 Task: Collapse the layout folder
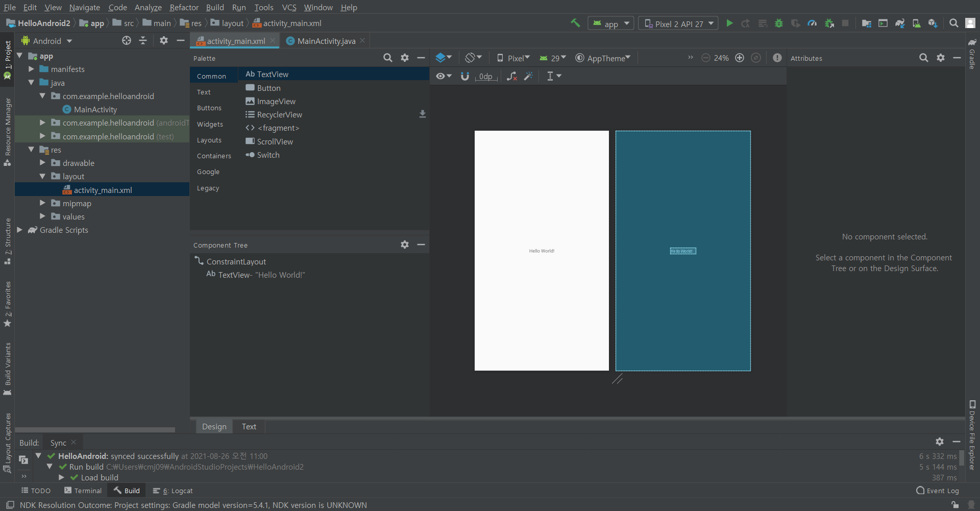(42, 176)
